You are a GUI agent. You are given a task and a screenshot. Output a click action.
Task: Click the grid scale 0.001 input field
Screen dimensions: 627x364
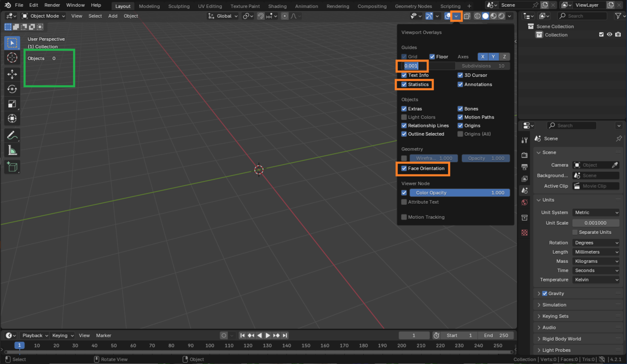428,66
